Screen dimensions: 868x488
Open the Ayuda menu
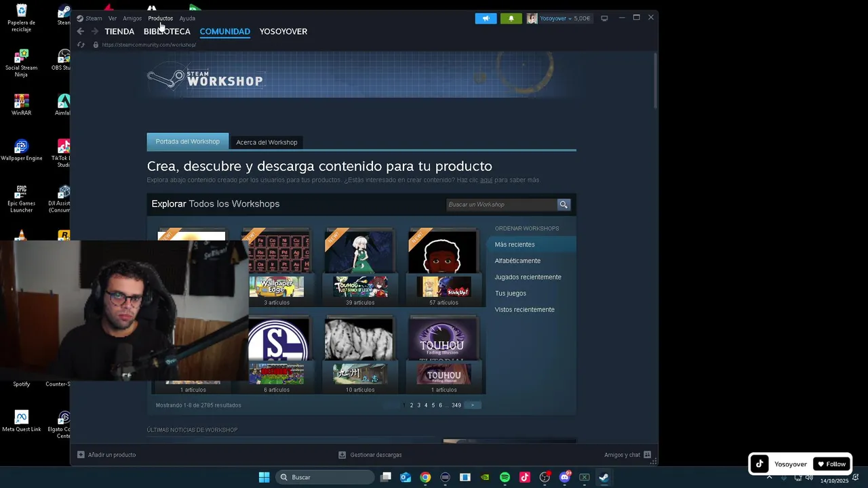[x=187, y=18]
